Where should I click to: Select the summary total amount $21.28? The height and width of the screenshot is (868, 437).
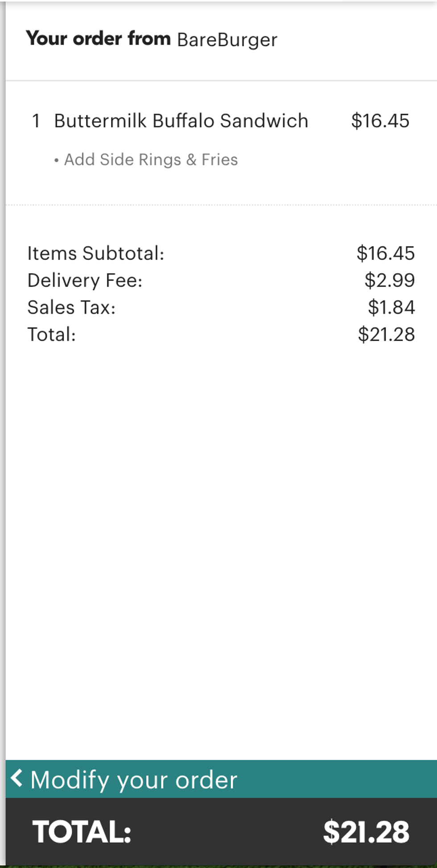(386, 335)
